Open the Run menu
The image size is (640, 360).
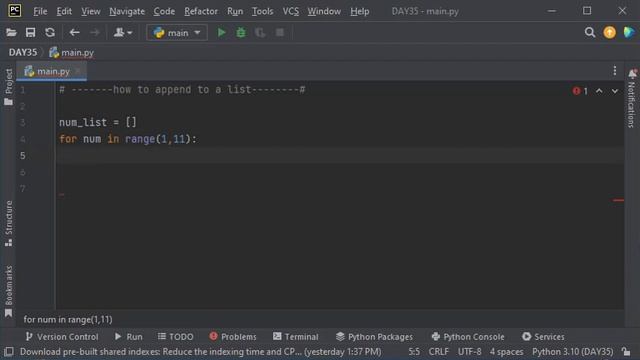point(235,11)
